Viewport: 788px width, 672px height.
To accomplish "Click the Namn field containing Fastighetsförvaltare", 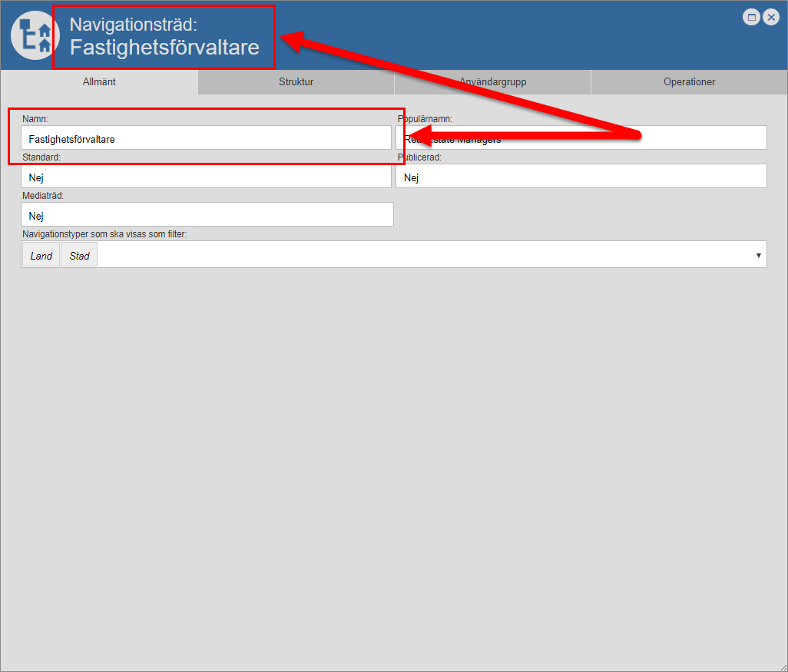I will tap(206, 138).
